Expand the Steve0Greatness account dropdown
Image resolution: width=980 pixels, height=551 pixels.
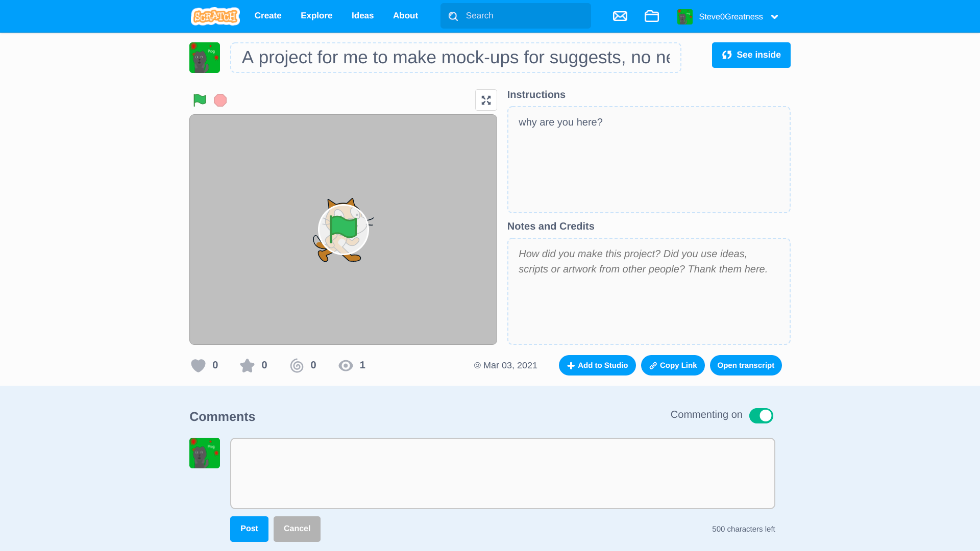(x=774, y=16)
